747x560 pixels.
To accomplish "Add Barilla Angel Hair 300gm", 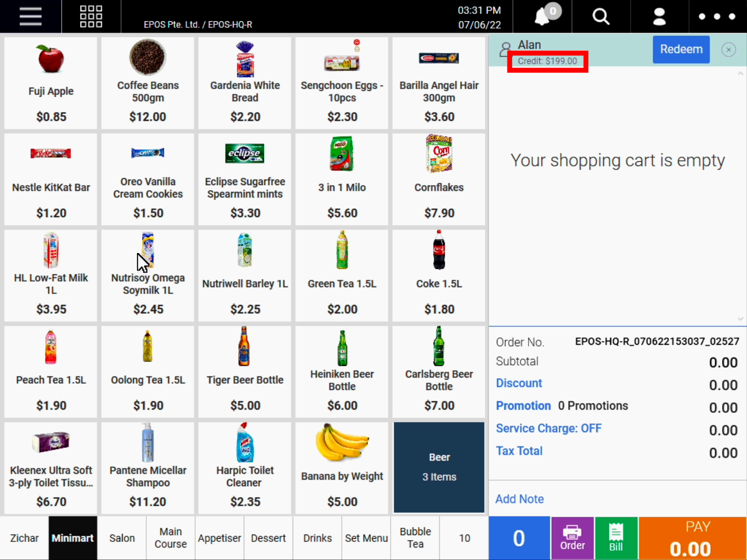I will coord(439,83).
